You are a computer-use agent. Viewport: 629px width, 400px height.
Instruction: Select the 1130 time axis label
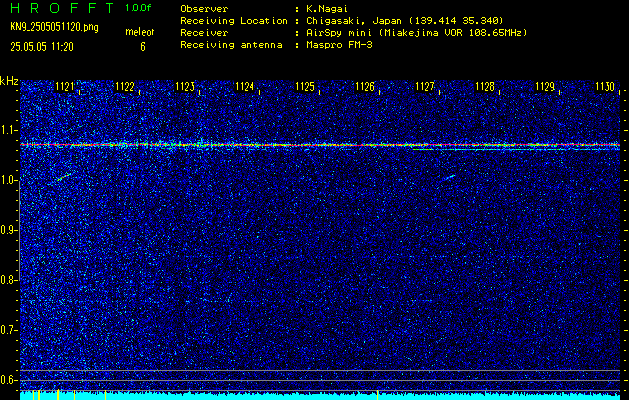pos(605,87)
